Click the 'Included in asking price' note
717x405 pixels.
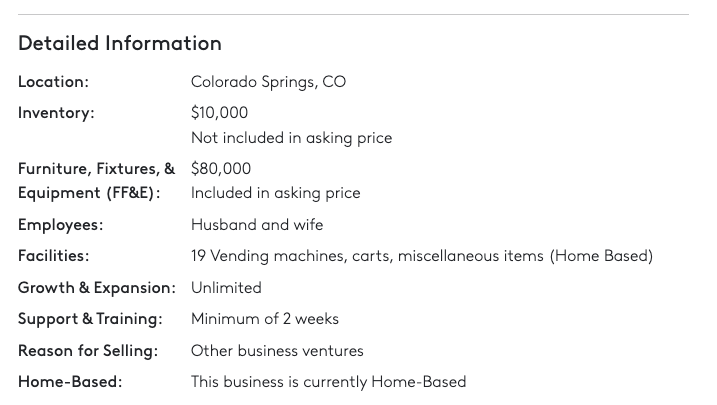tap(275, 193)
